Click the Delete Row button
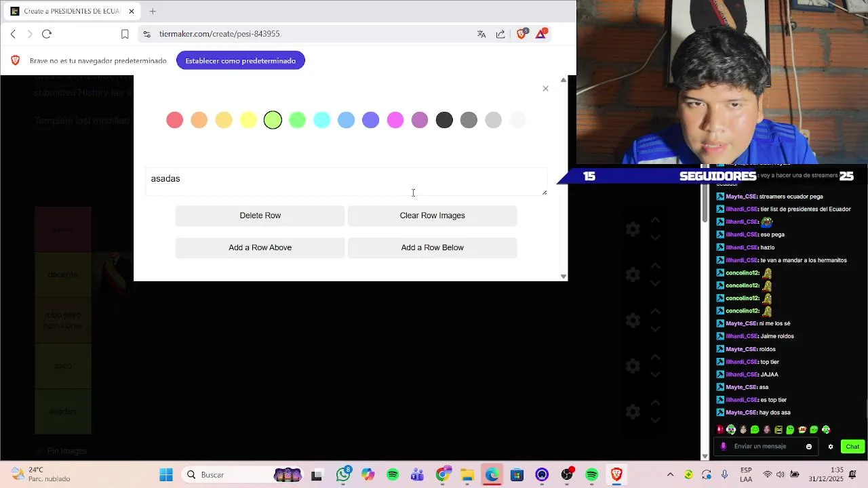This screenshot has width=868, height=488. click(x=260, y=216)
